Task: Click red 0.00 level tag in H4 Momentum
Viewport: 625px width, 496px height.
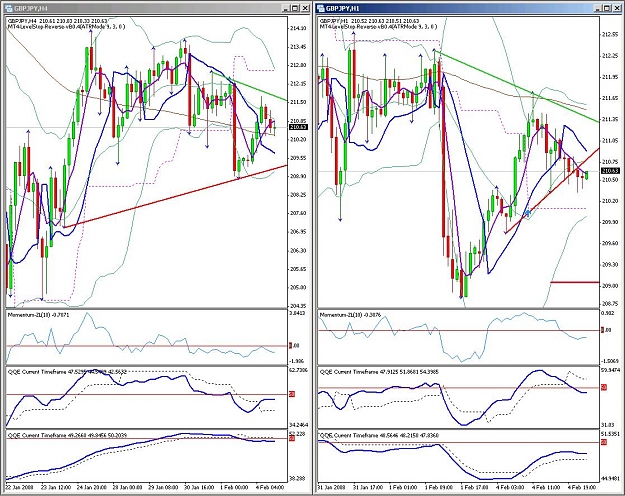Action: (291, 346)
